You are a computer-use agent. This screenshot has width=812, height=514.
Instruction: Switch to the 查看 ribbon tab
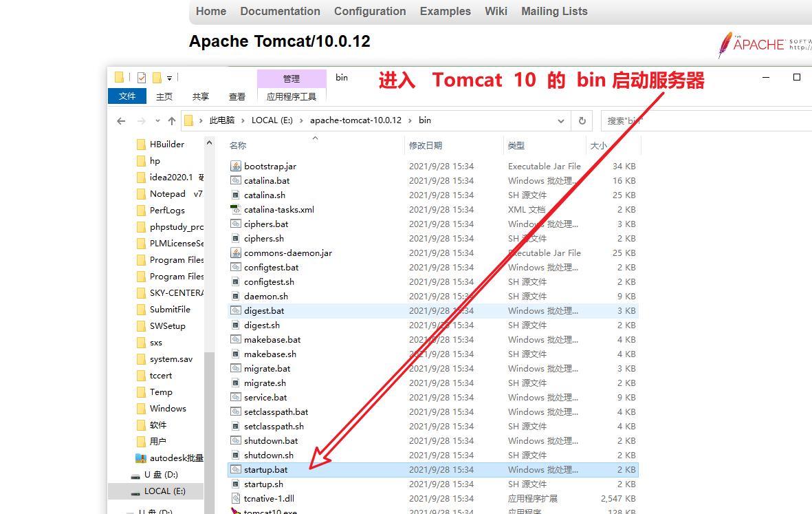click(237, 96)
